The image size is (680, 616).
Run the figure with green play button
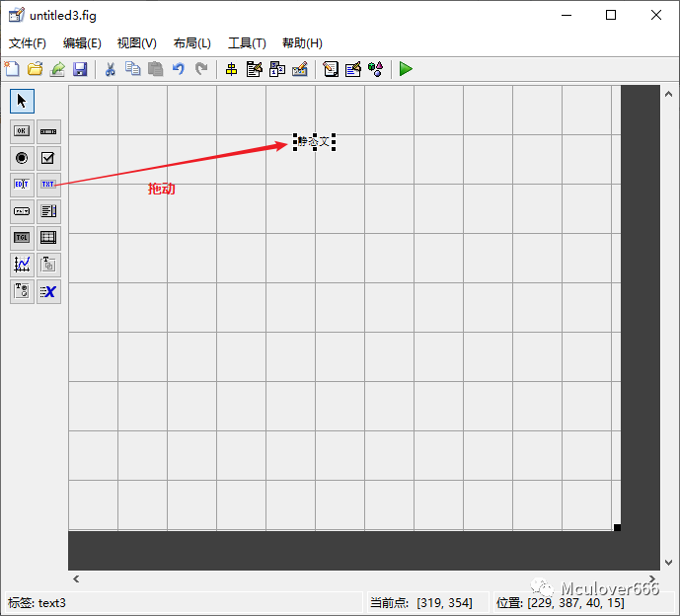tap(406, 69)
